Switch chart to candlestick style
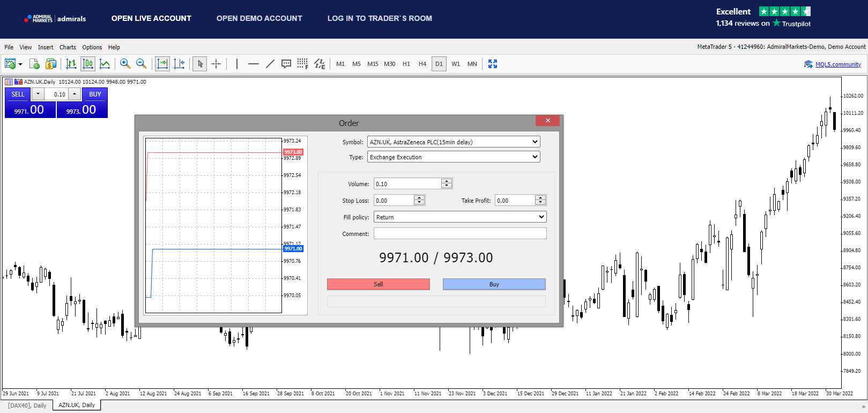868x413 pixels. coord(88,64)
